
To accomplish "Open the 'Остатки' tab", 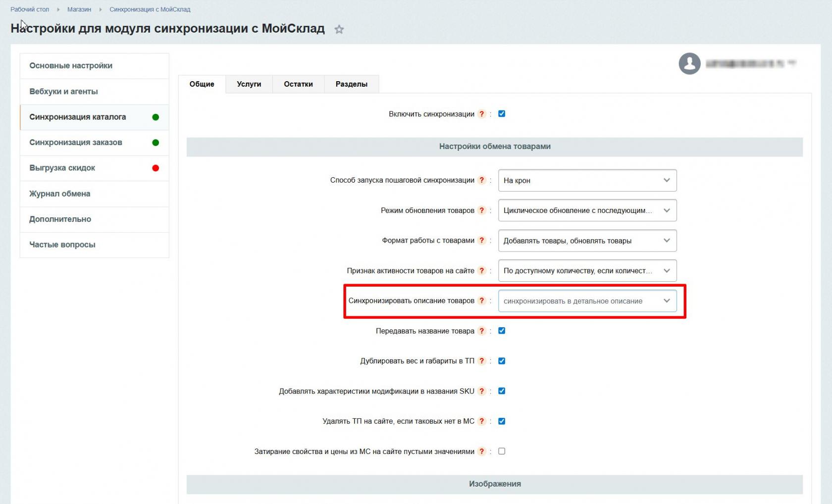I will [x=299, y=84].
